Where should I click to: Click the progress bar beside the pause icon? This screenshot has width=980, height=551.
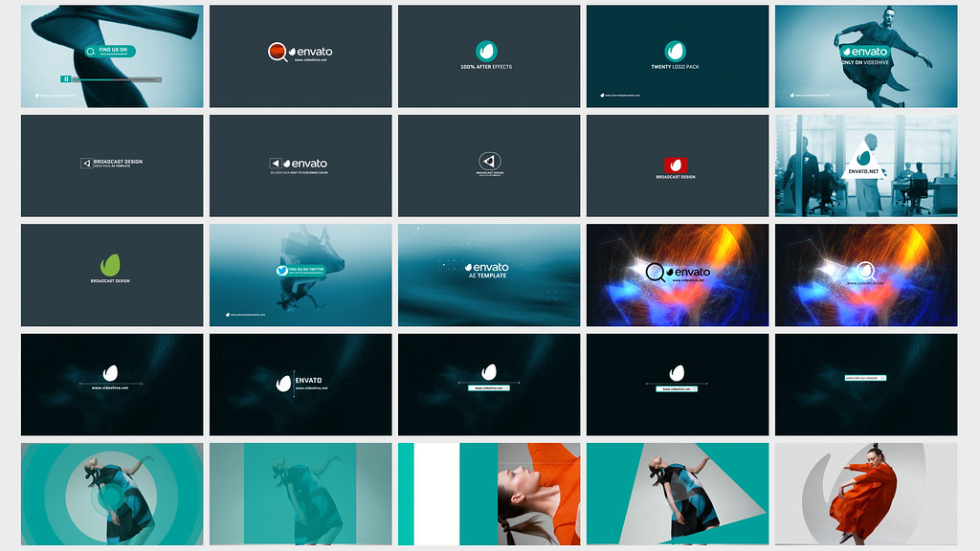pyautogui.click(x=117, y=80)
